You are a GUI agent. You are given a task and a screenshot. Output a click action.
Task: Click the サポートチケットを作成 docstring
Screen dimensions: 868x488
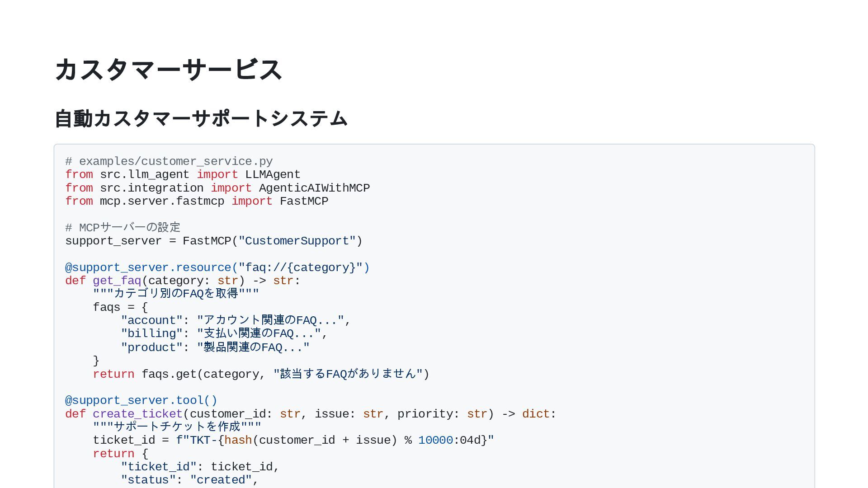(177, 427)
